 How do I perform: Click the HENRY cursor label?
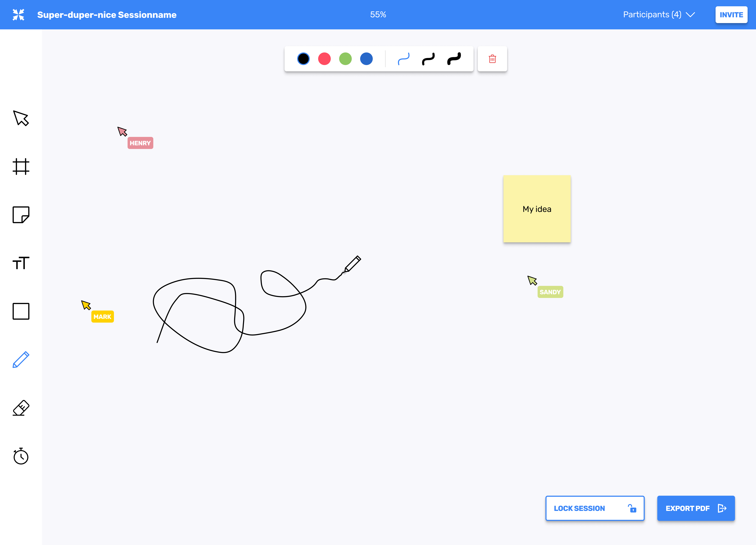[x=140, y=143]
